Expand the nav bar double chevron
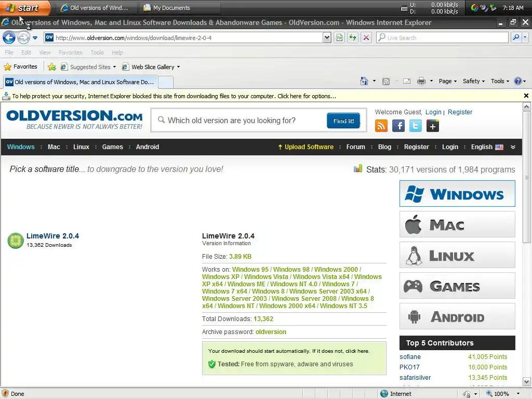Image resolution: width=532 pixels, height=399 pixels. tap(513, 147)
